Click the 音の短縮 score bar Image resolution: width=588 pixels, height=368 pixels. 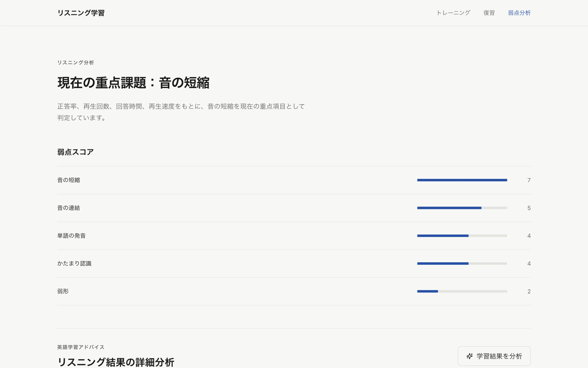[462, 180]
